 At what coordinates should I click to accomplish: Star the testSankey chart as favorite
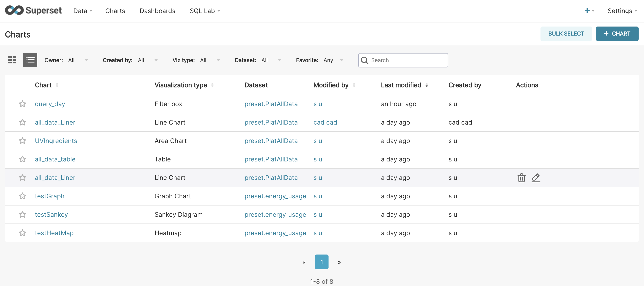coord(23,214)
